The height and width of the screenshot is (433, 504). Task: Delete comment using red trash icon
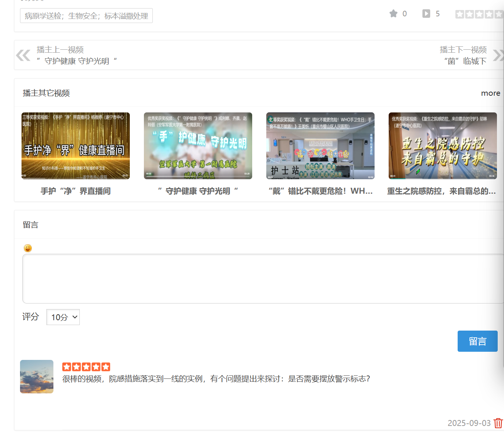(498, 423)
